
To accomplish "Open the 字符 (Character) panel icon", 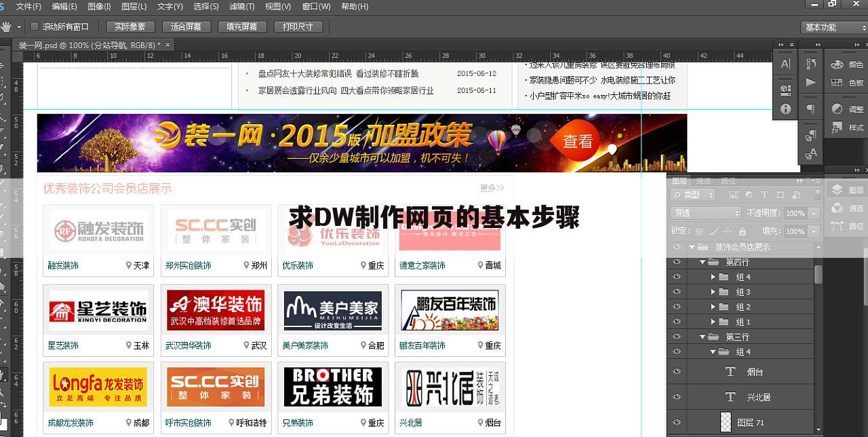I will [786, 64].
